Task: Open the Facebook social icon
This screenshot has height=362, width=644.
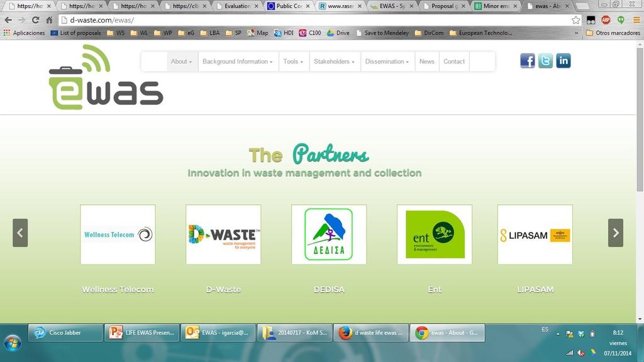Action: click(x=528, y=61)
